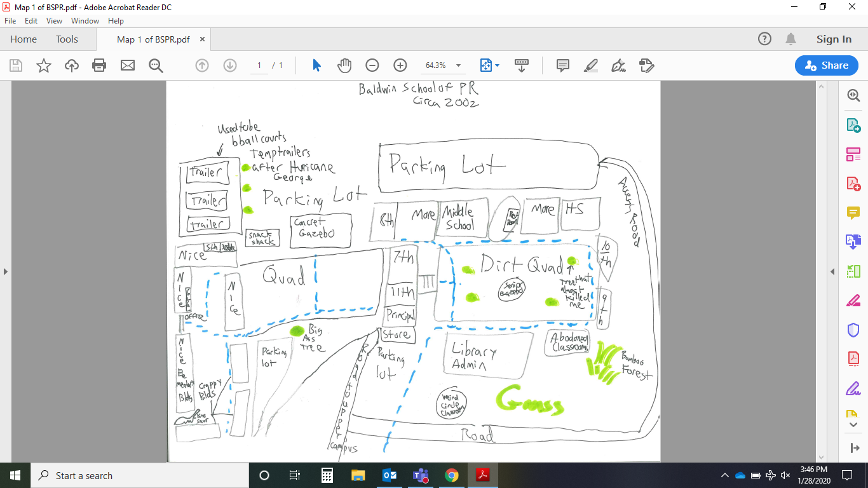Upload file with cloud arrow icon
This screenshot has width=868, height=488.
[72, 65]
